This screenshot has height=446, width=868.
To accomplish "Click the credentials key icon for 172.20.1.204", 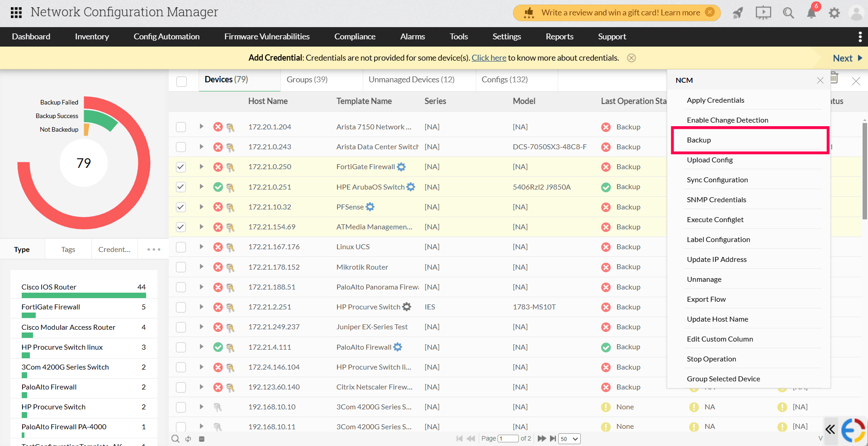I will (231, 127).
